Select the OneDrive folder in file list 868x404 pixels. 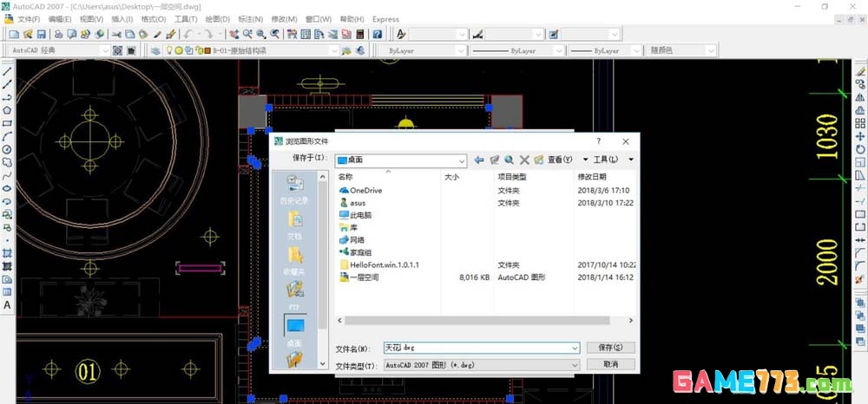tap(360, 190)
